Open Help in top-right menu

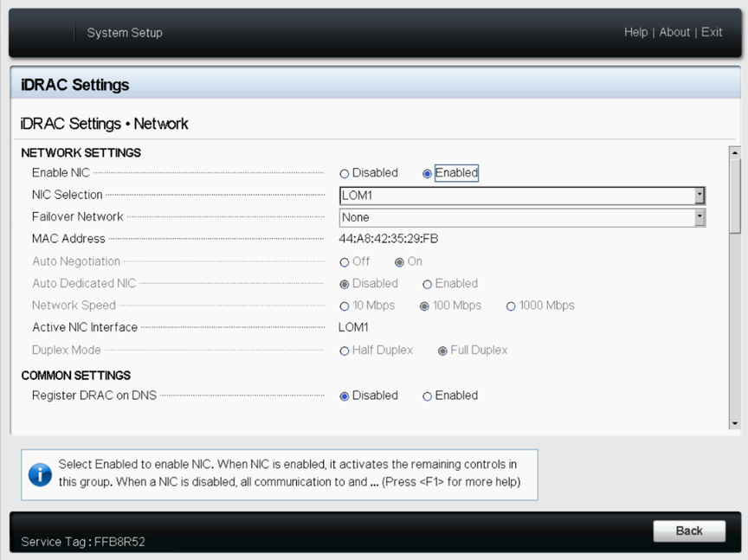[635, 32]
